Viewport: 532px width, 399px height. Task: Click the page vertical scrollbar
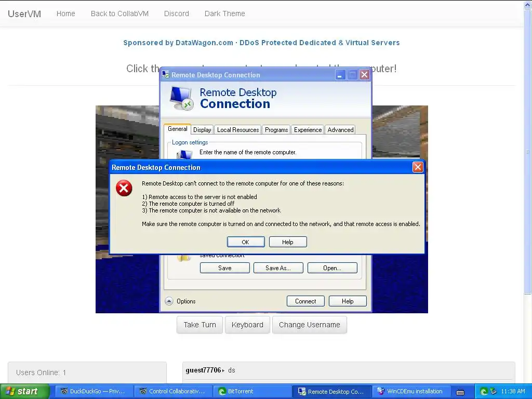click(528, 152)
